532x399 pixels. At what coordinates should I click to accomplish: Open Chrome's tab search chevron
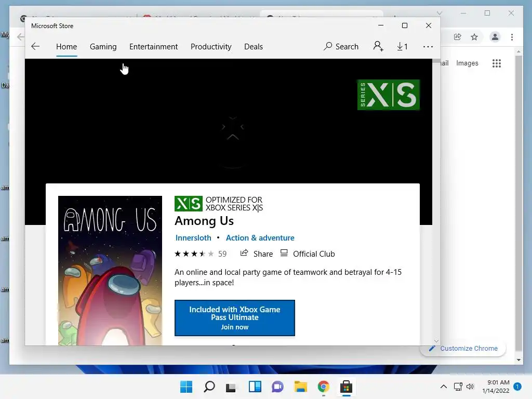pos(440,13)
